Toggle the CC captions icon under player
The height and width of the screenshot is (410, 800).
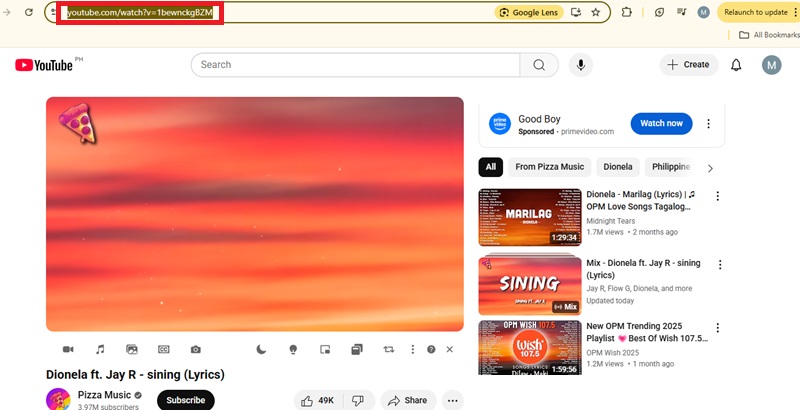(163, 349)
